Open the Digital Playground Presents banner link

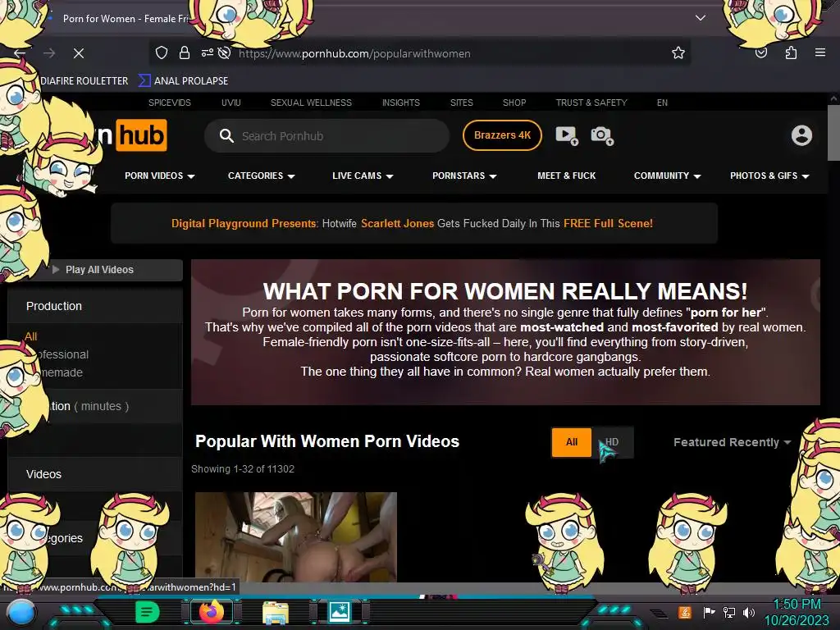click(244, 223)
